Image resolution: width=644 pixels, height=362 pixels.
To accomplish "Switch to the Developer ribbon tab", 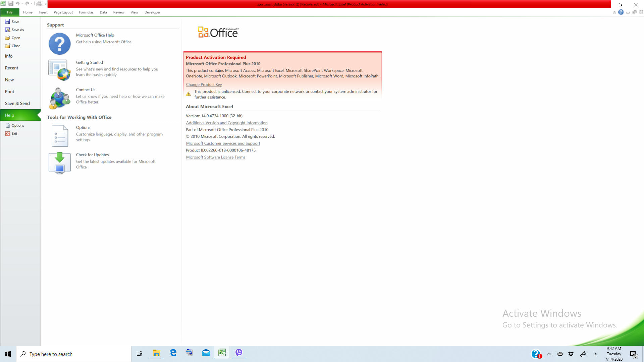I will [152, 12].
